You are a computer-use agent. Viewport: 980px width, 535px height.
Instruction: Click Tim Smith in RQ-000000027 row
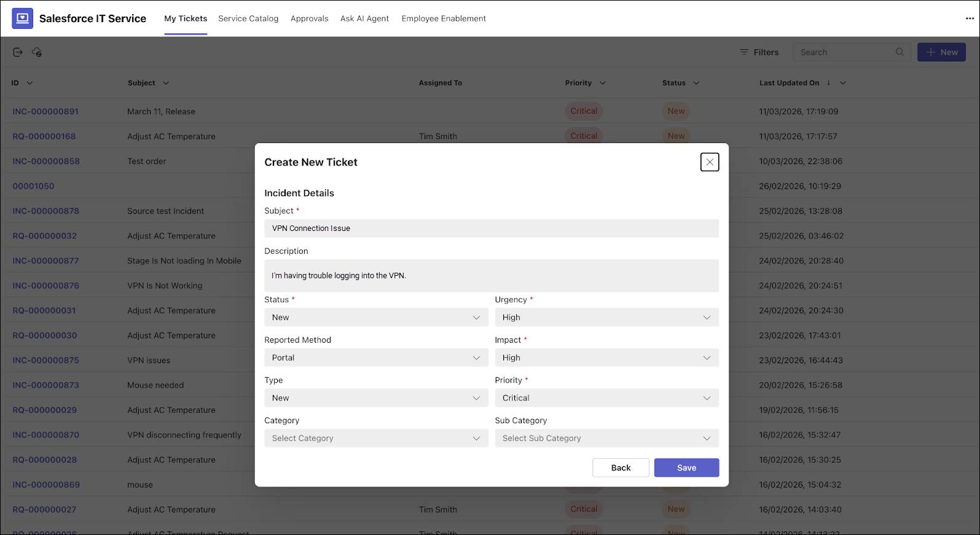tap(437, 509)
